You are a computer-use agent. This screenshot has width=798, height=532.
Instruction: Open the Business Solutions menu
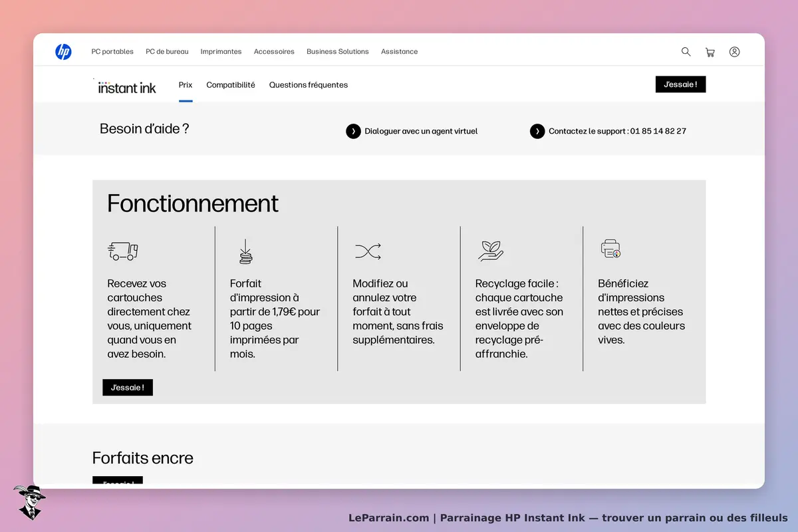(337, 52)
